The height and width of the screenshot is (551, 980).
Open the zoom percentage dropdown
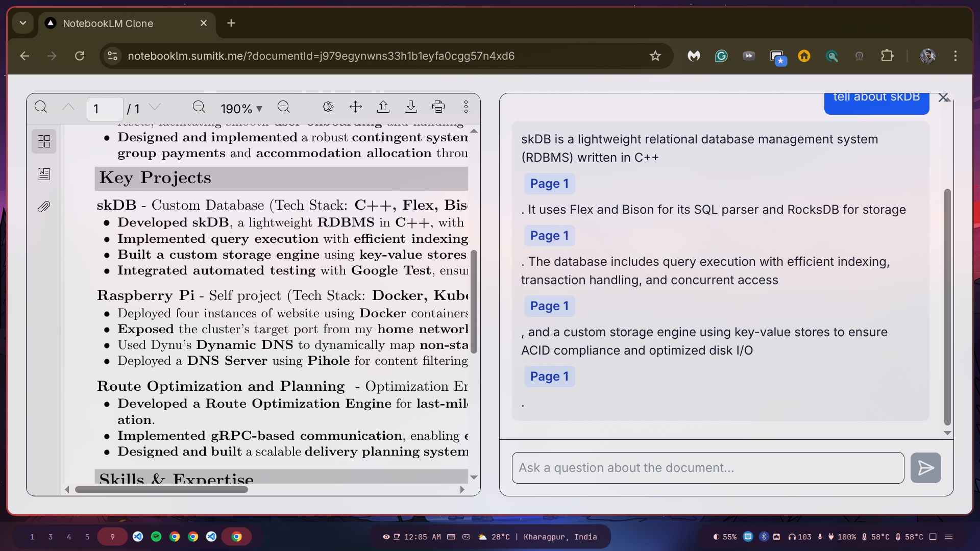(x=241, y=108)
